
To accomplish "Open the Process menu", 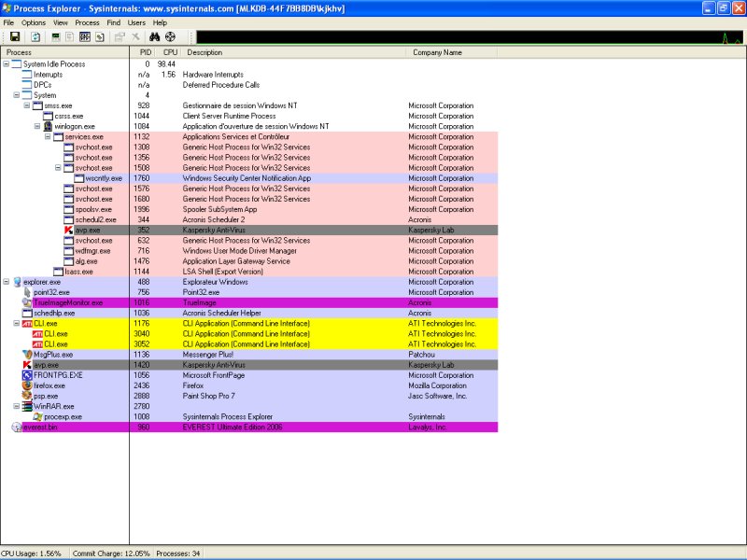I will (x=87, y=22).
